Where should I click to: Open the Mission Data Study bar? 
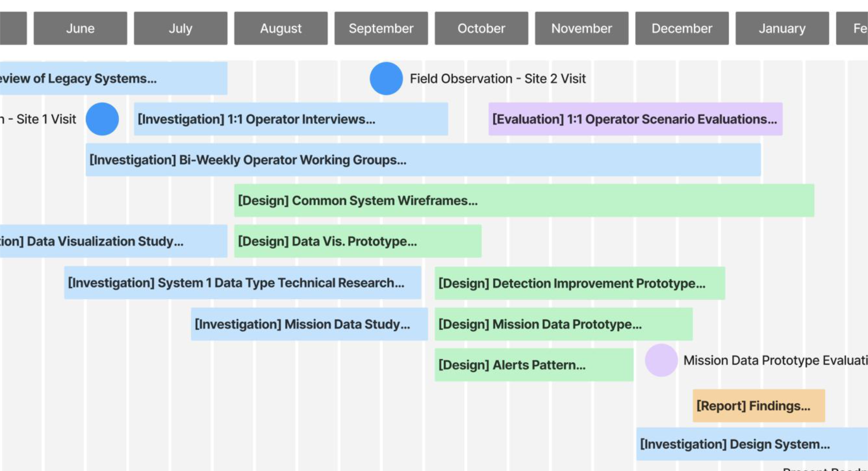click(309, 324)
